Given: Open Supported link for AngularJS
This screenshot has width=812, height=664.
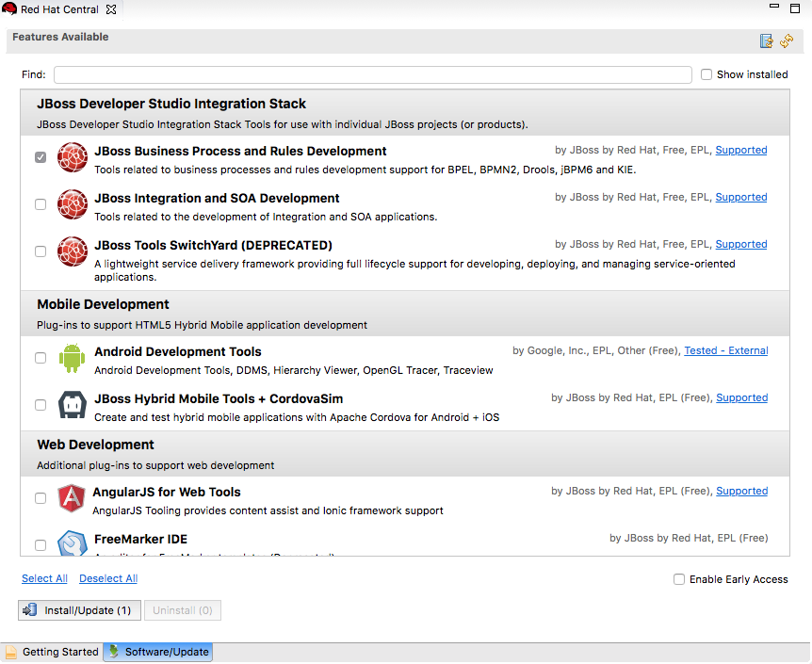Looking at the screenshot, I should [741, 491].
